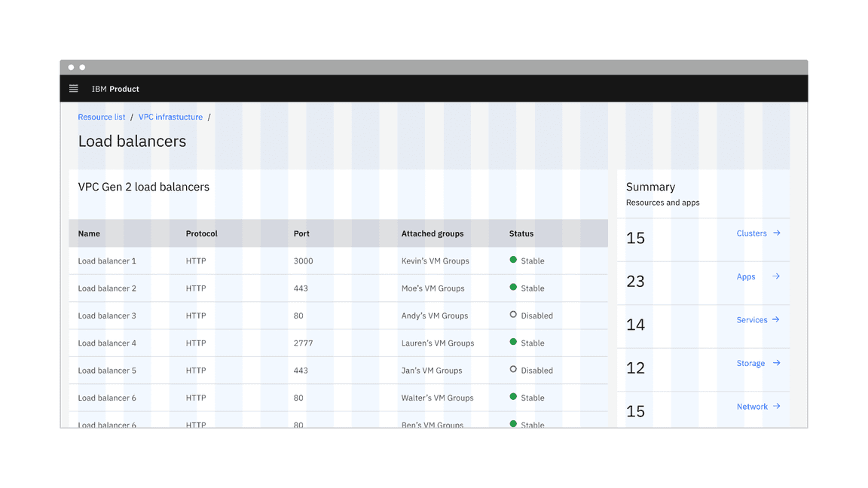The width and height of the screenshot is (868, 488).
Task: Sort table by the Protocol column header
Action: click(x=201, y=233)
